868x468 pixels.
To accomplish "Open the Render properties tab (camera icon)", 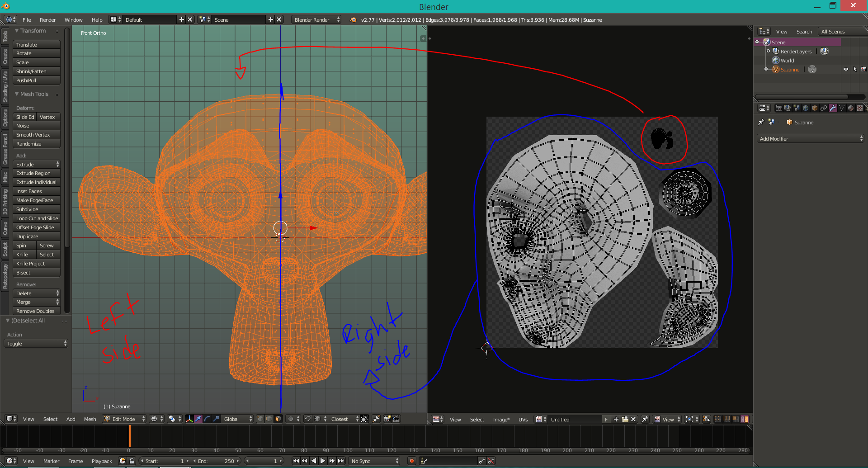I will (x=778, y=108).
